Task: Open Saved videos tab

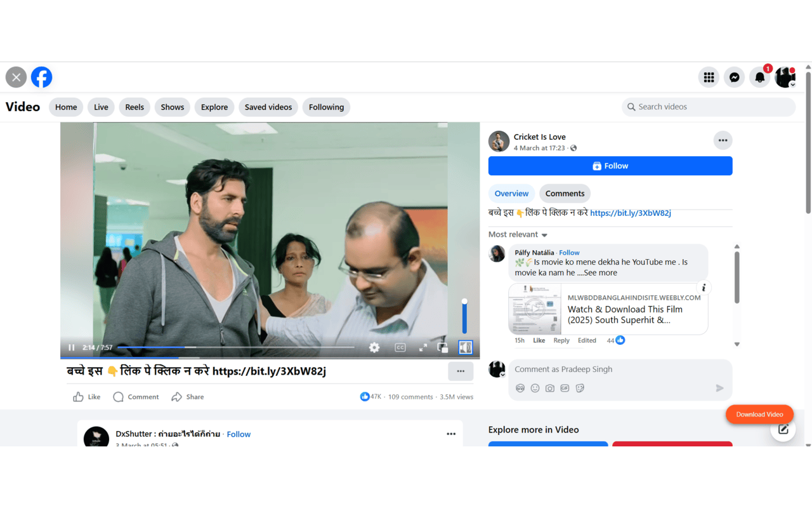Action: [268, 107]
